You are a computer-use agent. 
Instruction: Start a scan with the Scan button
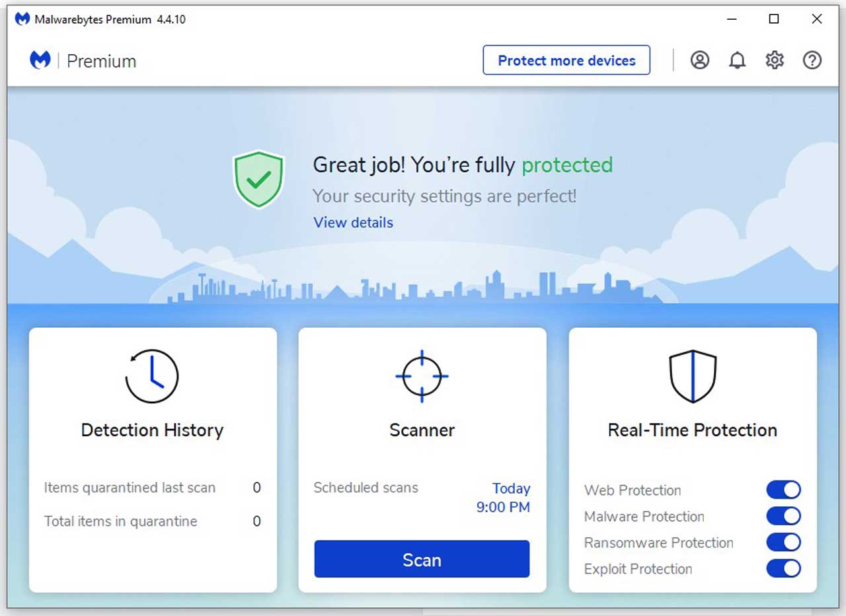pyautogui.click(x=422, y=559)
